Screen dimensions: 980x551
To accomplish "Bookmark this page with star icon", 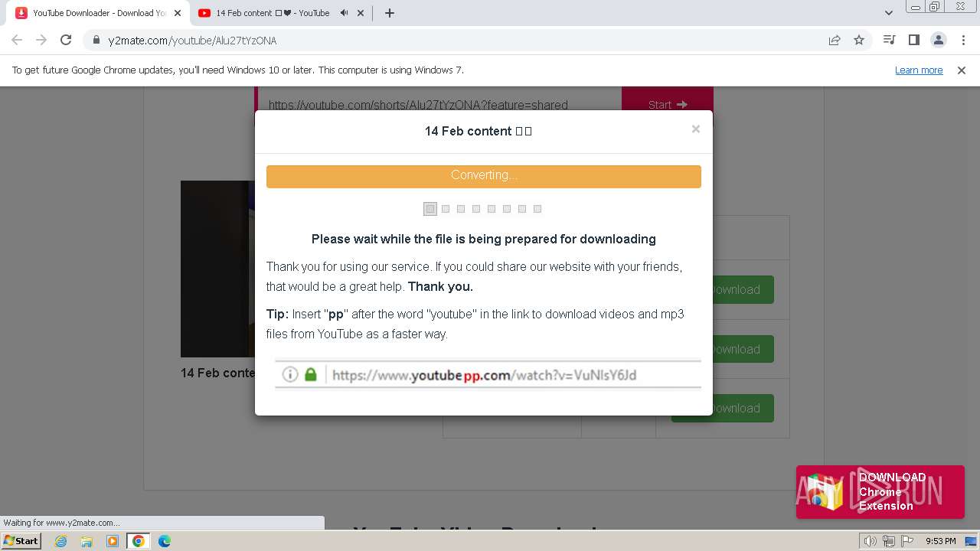I will (x=859, y=40).
